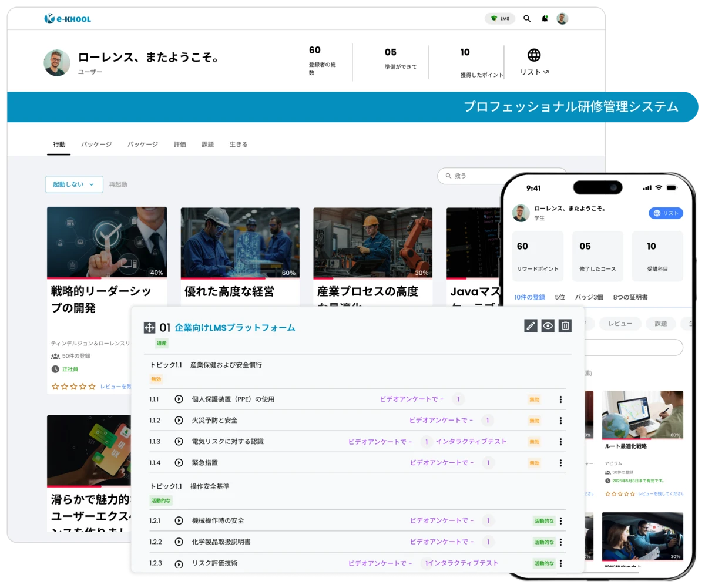Delete the lesson plan using trash icon
Image resolution: width=705 pixels, height=588 pixels.
pos(566,325)
